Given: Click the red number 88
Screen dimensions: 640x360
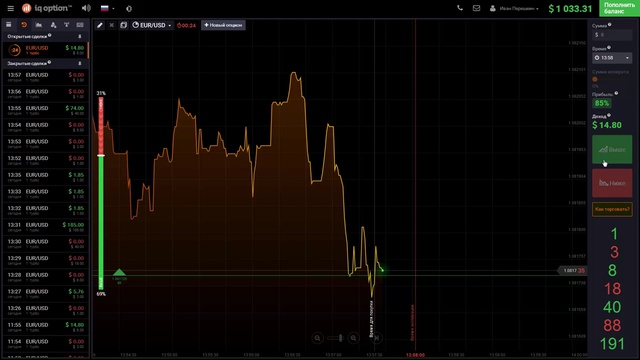Looking at the screenshot, I should 612,325.
